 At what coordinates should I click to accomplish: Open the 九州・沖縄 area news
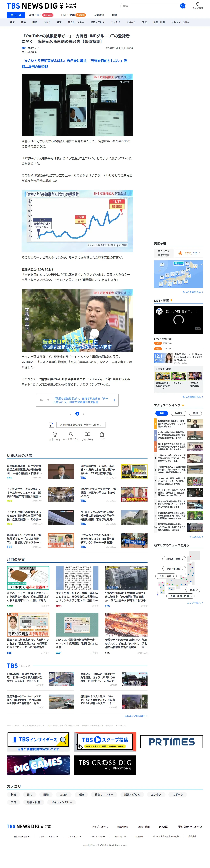click(166, 576)
